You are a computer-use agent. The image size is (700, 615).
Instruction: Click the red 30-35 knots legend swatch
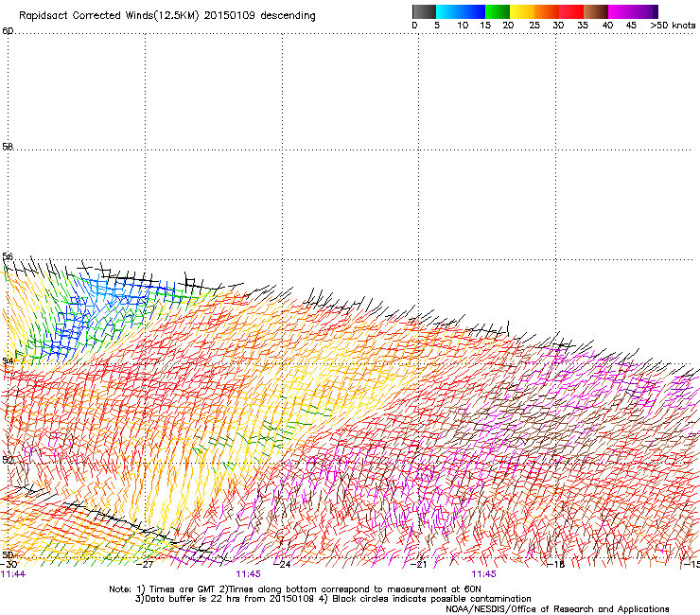click(x=571, y=11)
